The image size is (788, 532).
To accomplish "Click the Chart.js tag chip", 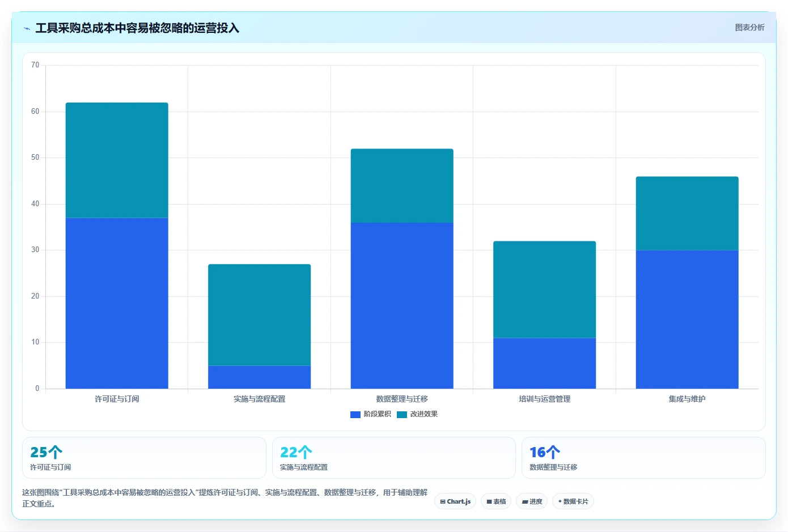I will click(455, 501).
